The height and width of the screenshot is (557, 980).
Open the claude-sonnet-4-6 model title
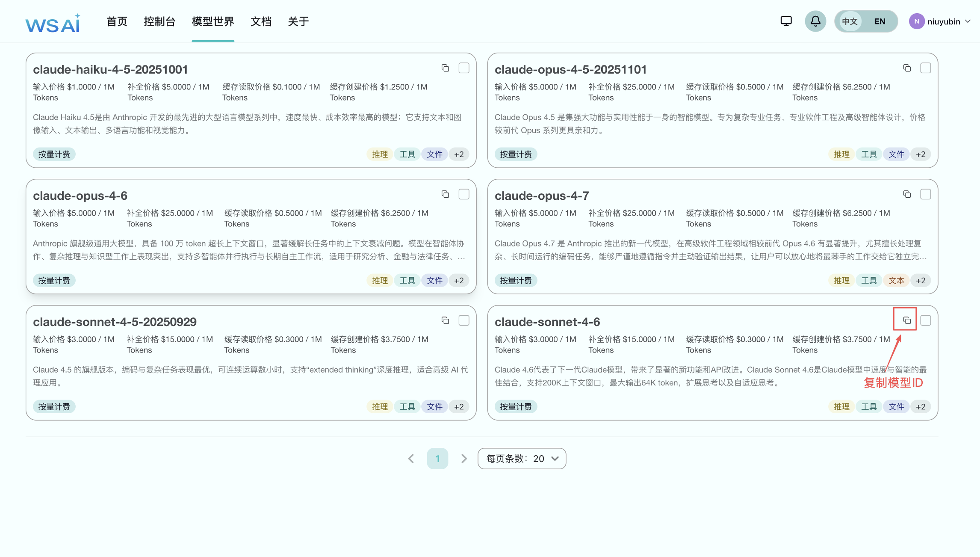pos(547,322)
